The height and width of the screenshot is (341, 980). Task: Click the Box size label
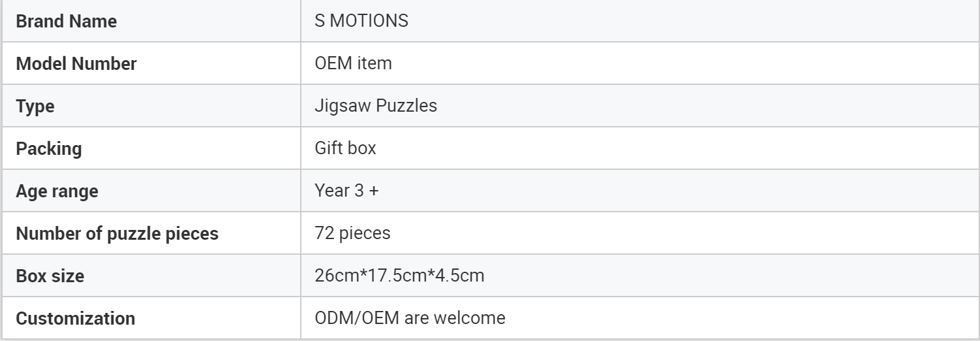click(50, 276)
